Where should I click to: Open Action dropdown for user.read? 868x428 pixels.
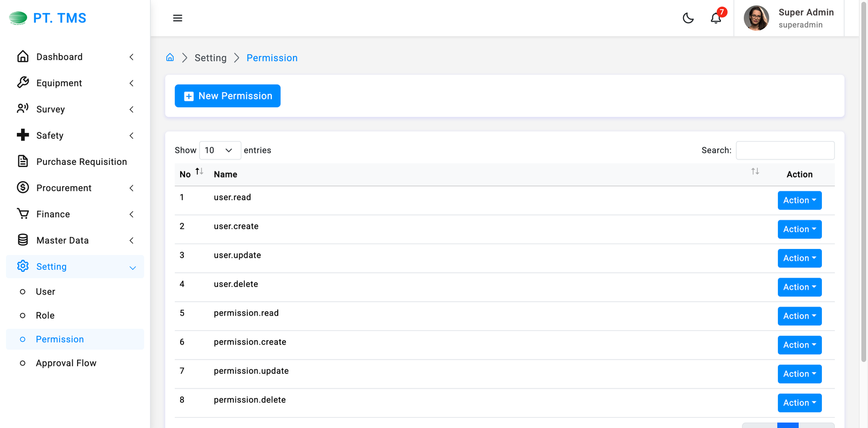click(799, 200)
